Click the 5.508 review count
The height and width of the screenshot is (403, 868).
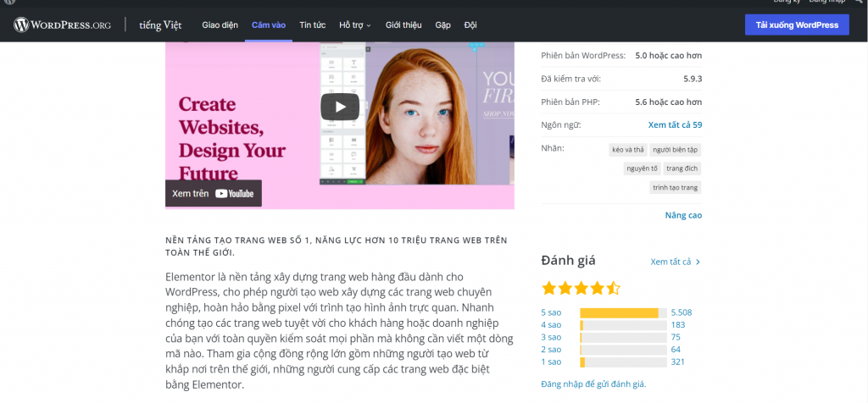pos(682,312)
